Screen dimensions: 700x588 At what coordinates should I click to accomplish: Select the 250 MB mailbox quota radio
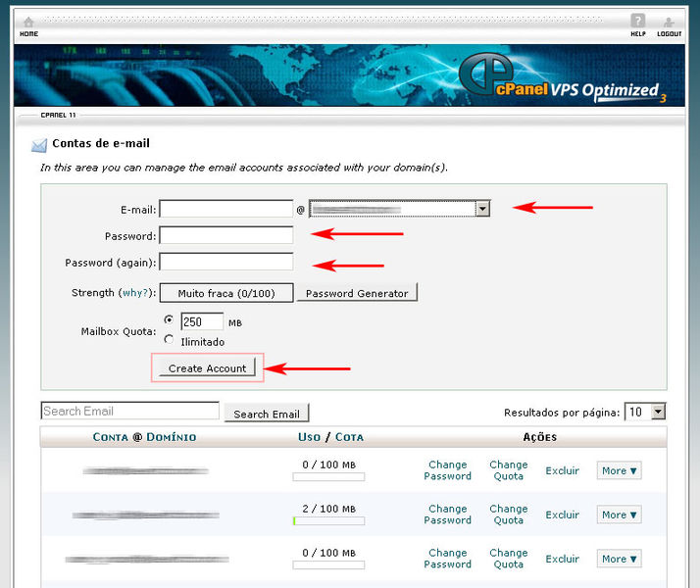coord(170,319)
